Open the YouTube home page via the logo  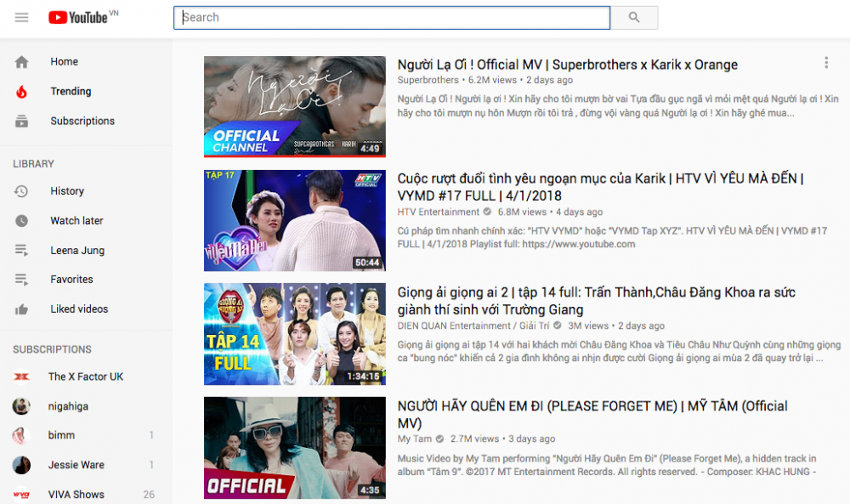tap(81, 17)
